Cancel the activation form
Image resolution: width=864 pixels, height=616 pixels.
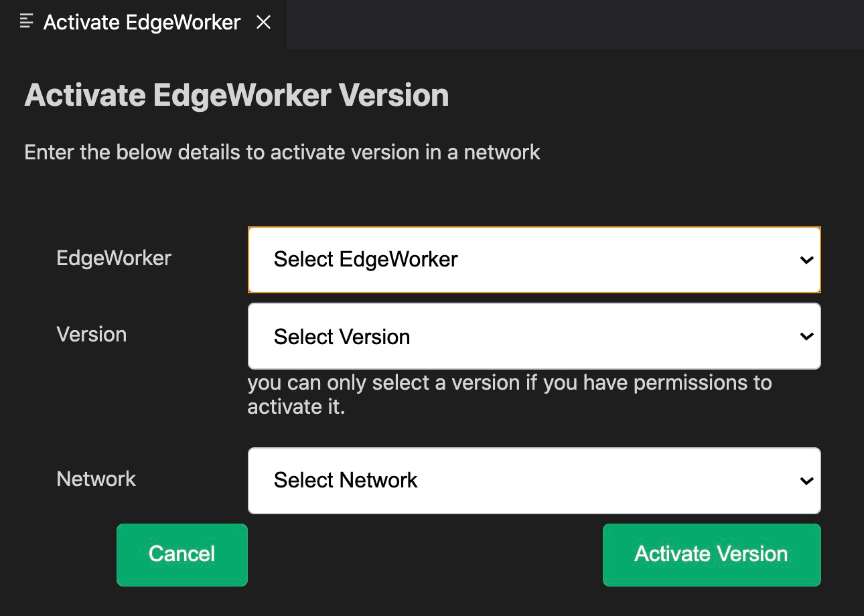[182, 554]
